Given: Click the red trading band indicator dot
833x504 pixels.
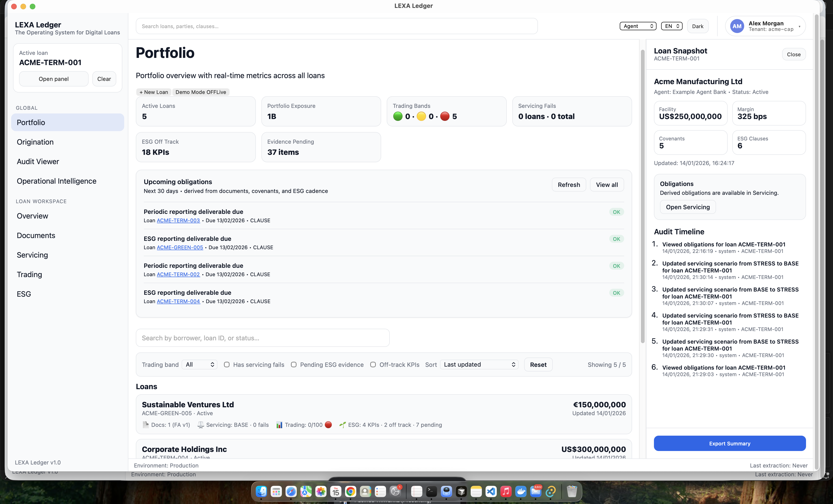Looking at the screenshot, I should click(x=445, y=116).
